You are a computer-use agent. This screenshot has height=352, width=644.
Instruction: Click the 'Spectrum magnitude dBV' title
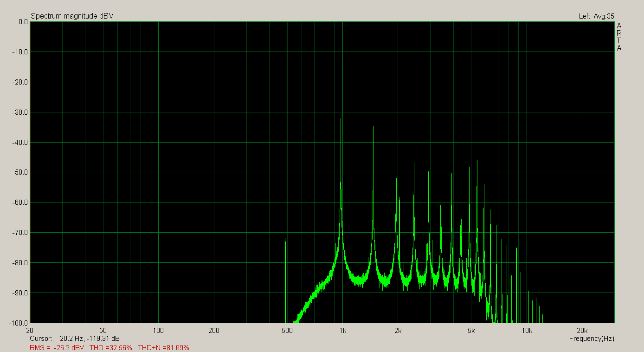72,16
